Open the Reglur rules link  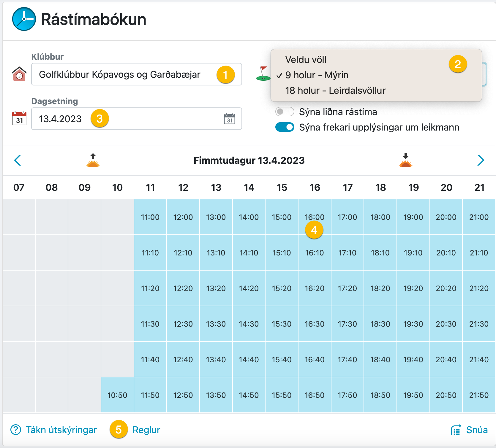coord(146,430)
